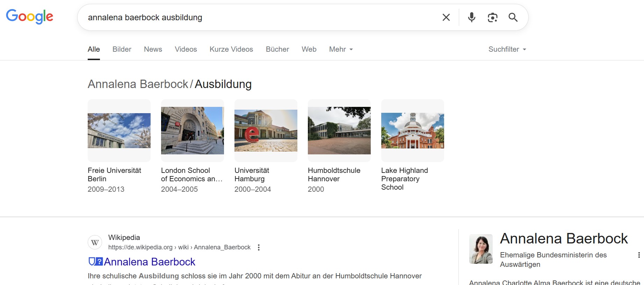Click the 'Humboldtschule Hannover' label
Screen dimensions: 644x285
click(x=334, y=175)
